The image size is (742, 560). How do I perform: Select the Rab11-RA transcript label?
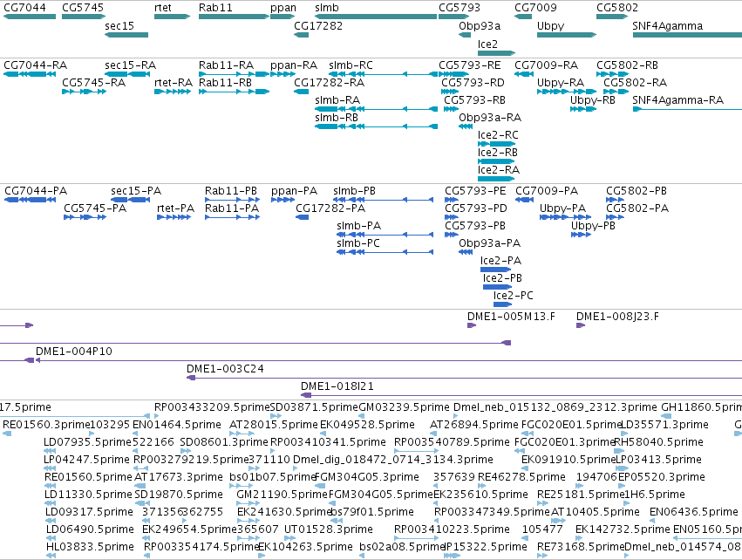(x=226, y=65)
